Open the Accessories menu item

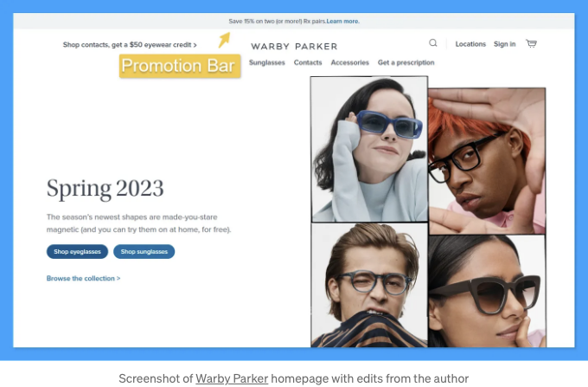click(350, 62)
